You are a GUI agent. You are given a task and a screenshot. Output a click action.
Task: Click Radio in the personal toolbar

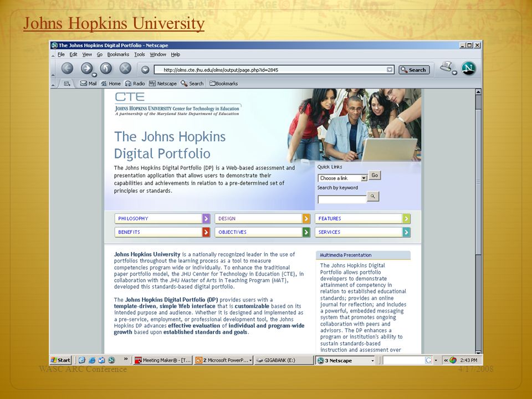click(135, 84)
